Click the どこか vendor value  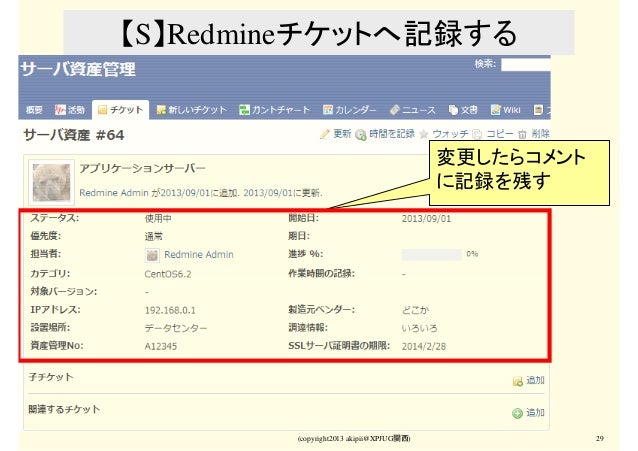(415, 310)
